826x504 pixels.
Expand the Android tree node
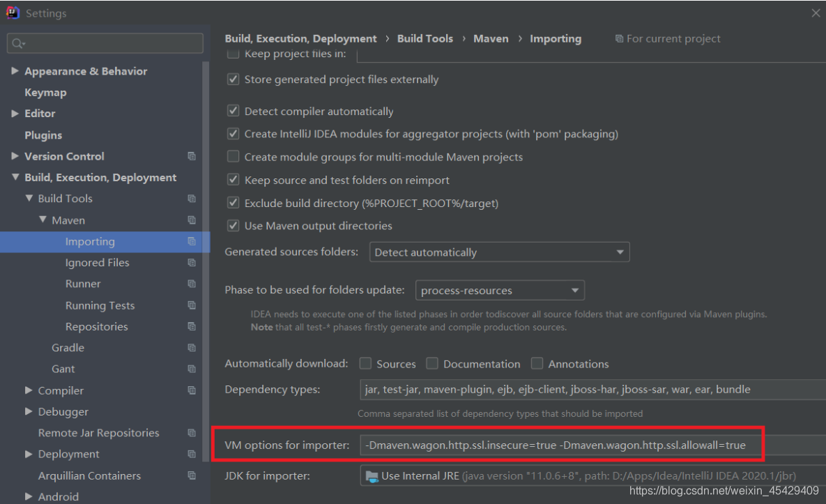(x=29, y=496)
